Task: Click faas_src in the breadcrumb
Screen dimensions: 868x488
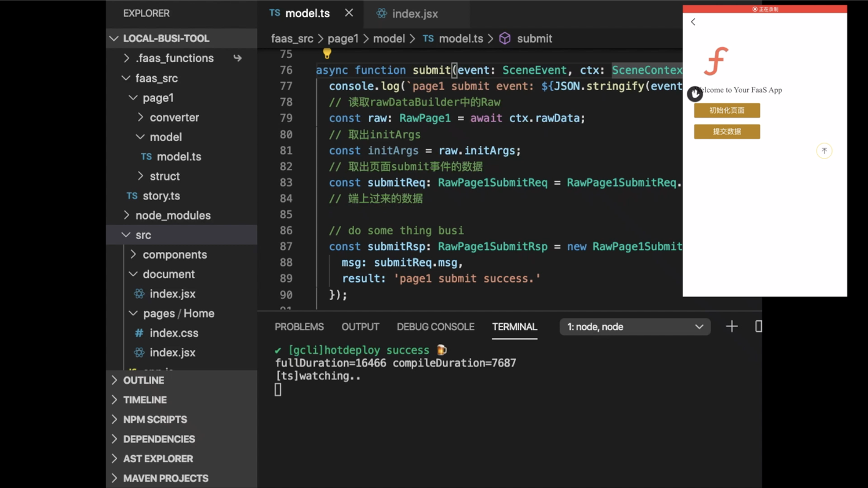Action: pos(292,38)
